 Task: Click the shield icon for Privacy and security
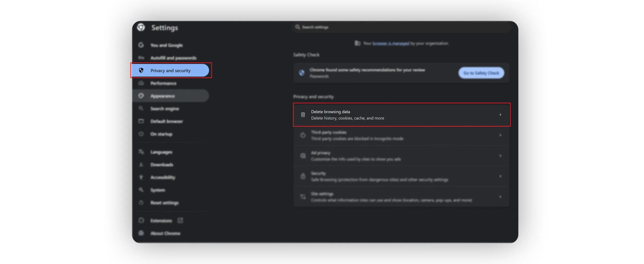[141, 70]
